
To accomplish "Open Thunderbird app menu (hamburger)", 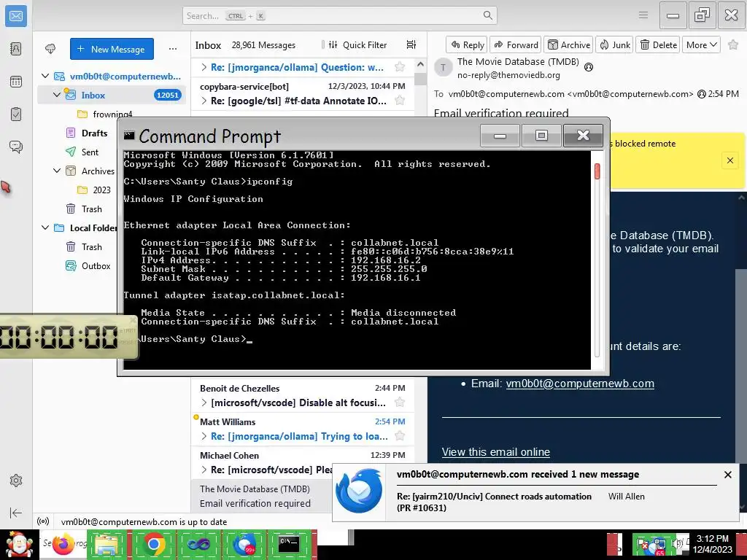I will (x=643, y=15).
